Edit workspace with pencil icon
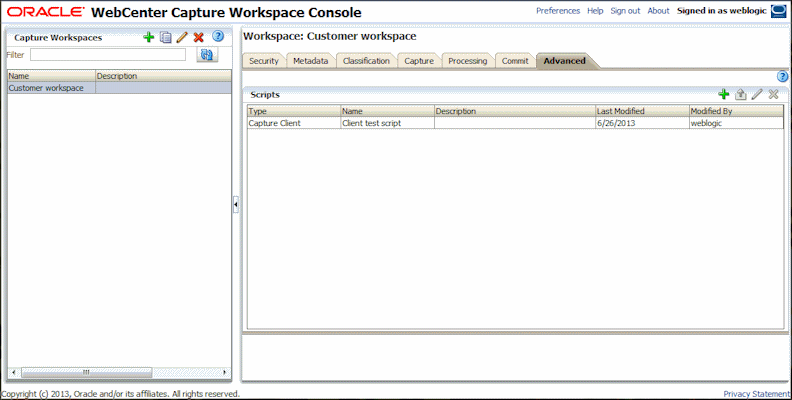This screenshot has height=400, width=792. point(182,37)
